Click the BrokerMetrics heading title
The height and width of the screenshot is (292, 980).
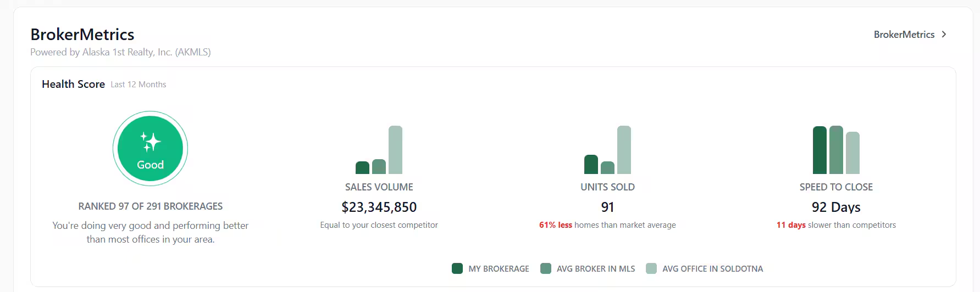tap(82, 35)
